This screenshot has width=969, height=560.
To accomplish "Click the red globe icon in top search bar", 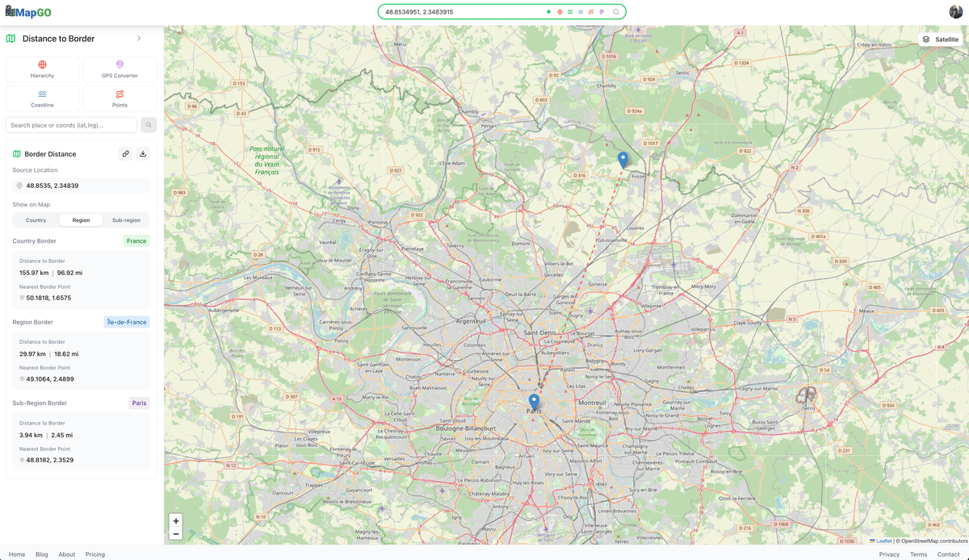I will coord(560,12).
